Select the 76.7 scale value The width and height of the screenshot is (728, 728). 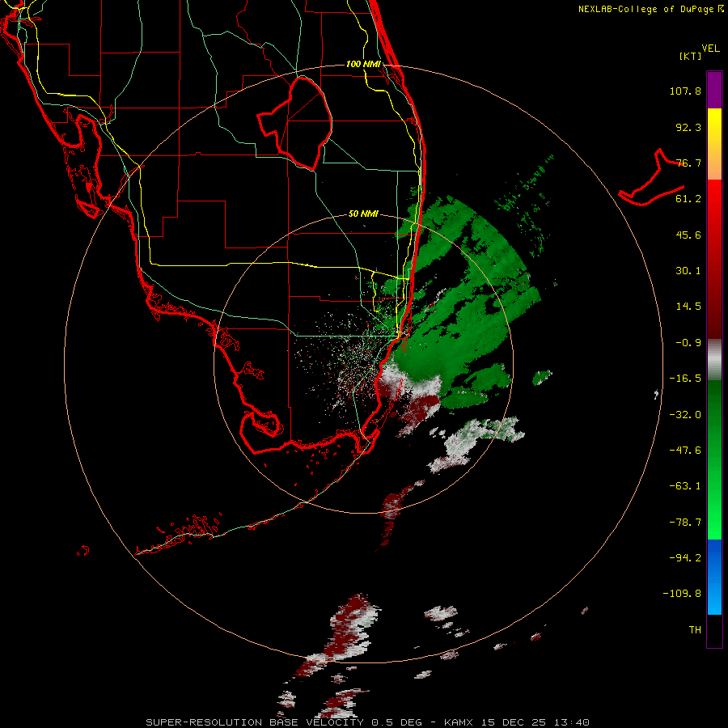point(688,163)
